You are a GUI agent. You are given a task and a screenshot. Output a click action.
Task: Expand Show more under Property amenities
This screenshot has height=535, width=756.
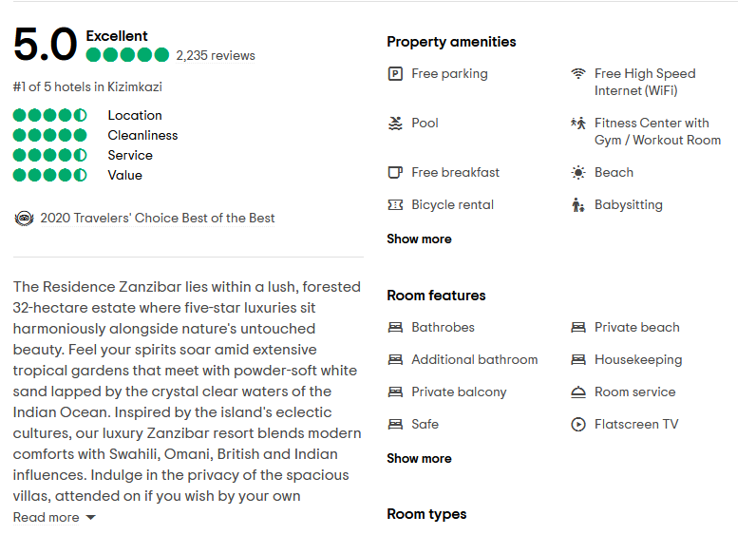pos(419,239)
